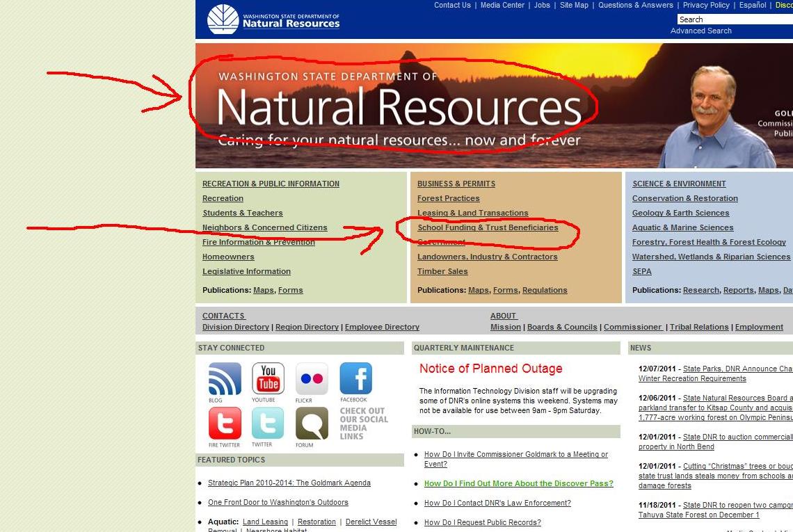Open the Forest Practices link

(448, 199)
